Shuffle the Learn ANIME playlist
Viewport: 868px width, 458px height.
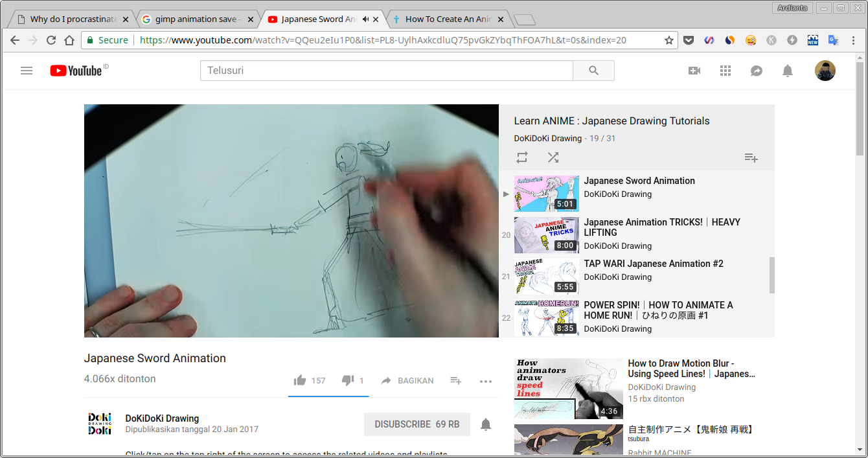[553, 157]
